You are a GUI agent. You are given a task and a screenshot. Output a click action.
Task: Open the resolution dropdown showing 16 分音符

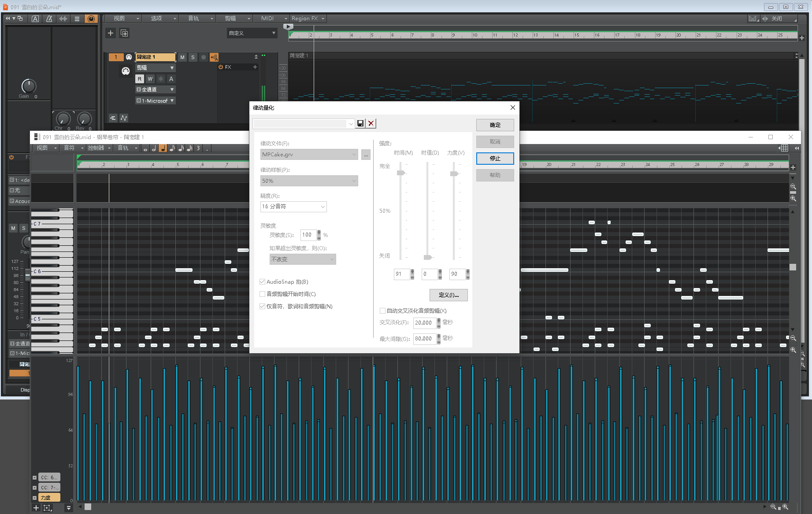[293, 207]
